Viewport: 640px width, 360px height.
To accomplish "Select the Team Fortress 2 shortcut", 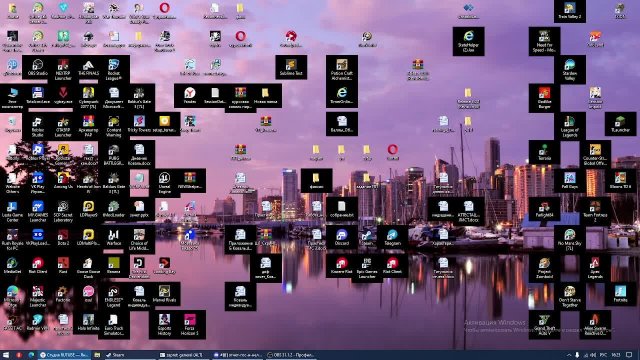I will [x=595, y=211].
